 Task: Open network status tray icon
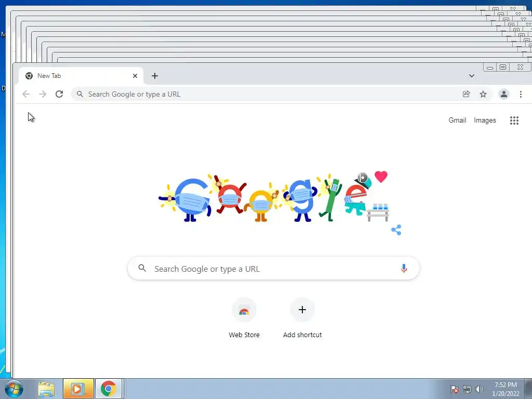pos(467,389)
